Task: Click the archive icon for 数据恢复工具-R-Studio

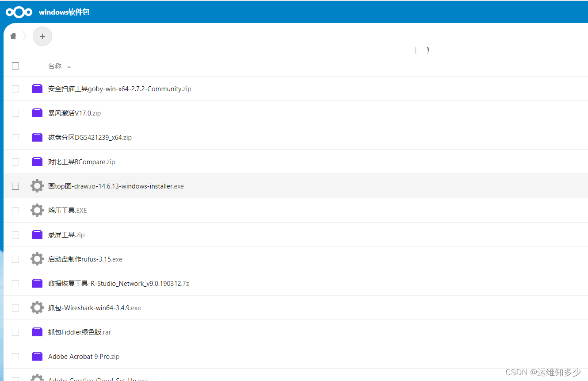Action: [x=37, y=283]
